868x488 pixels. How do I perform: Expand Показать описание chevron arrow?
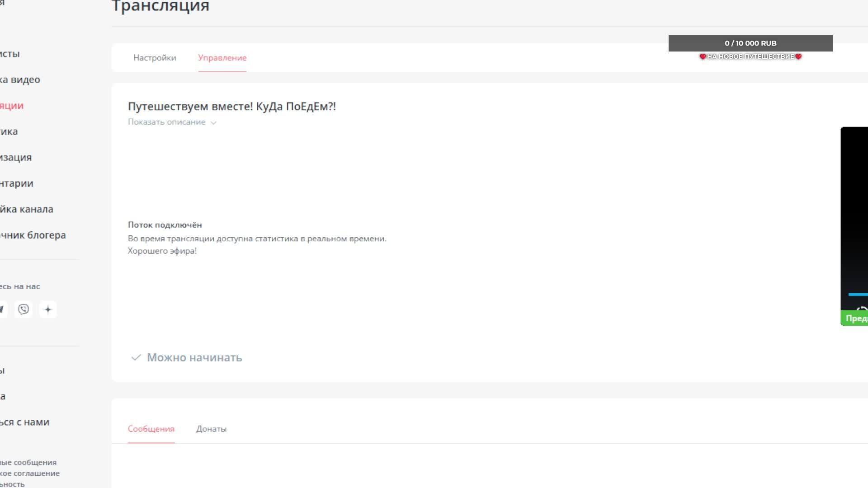(x=214, y=122)
